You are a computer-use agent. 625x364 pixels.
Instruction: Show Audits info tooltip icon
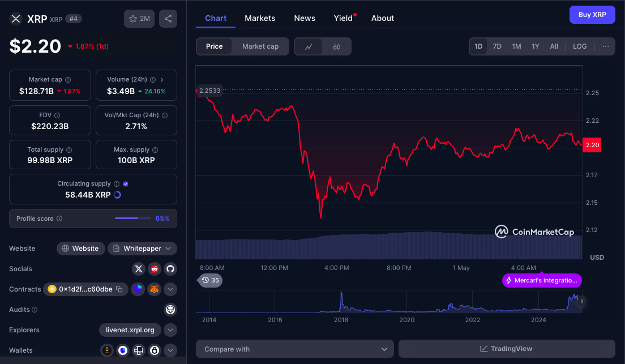(x=35, y=310)
